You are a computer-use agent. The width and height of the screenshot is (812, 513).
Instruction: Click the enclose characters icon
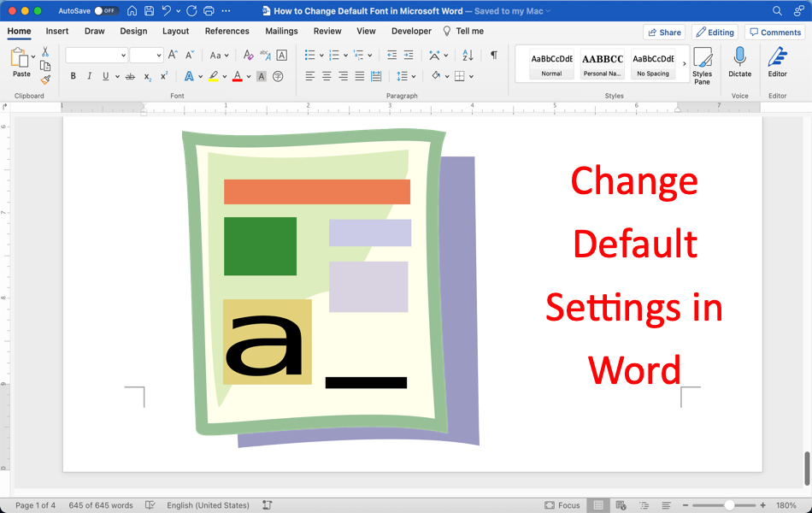278,77
